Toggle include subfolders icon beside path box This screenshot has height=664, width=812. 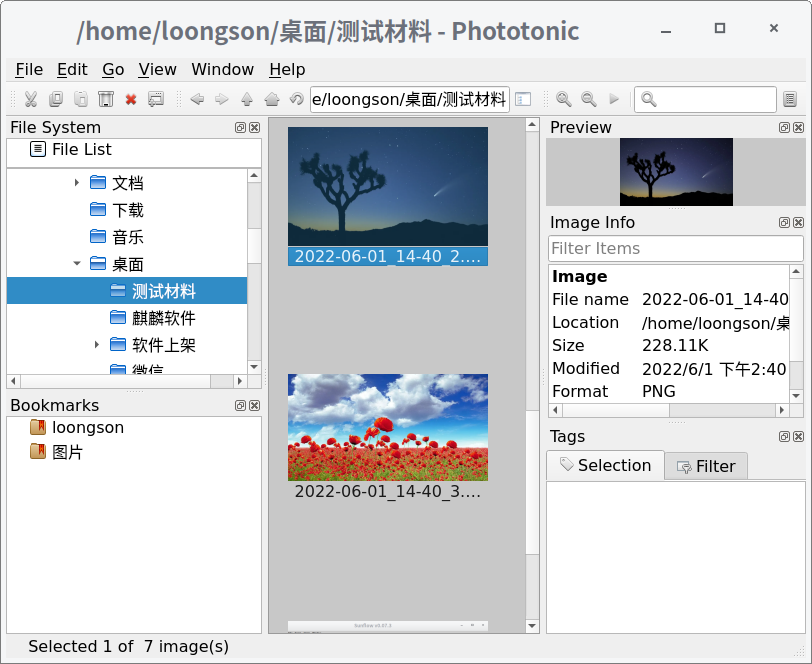coord(523,99)
